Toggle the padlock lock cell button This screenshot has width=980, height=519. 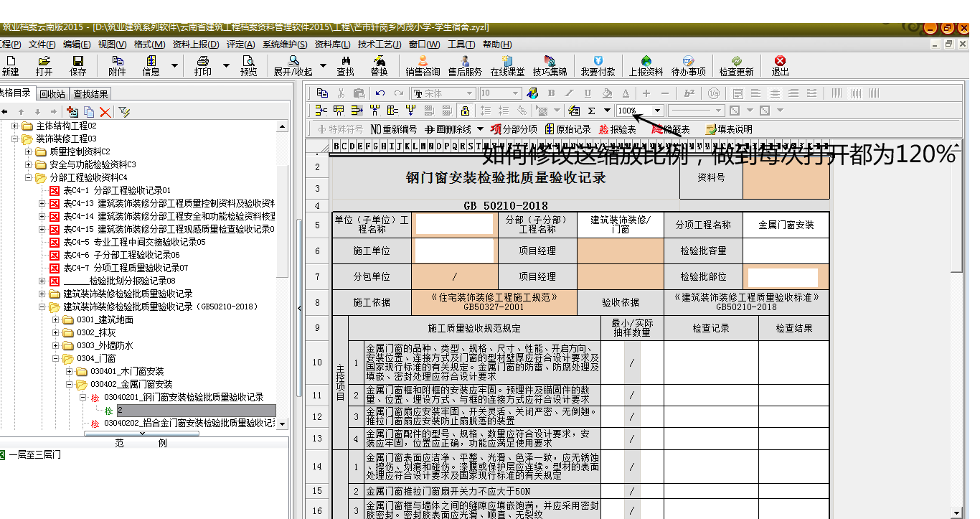[x=465, y=111]
